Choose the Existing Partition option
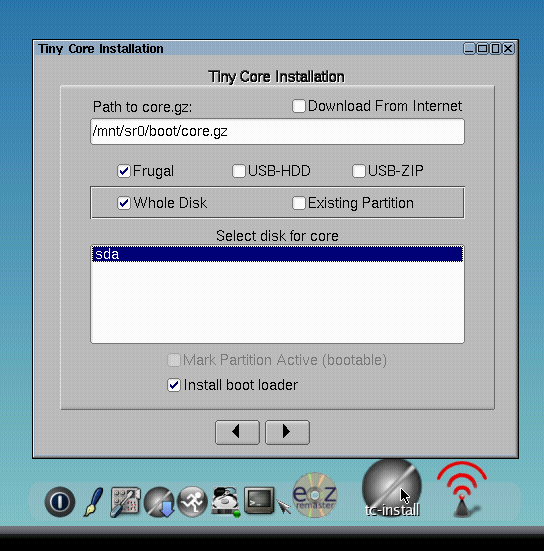 click(299, 203)
